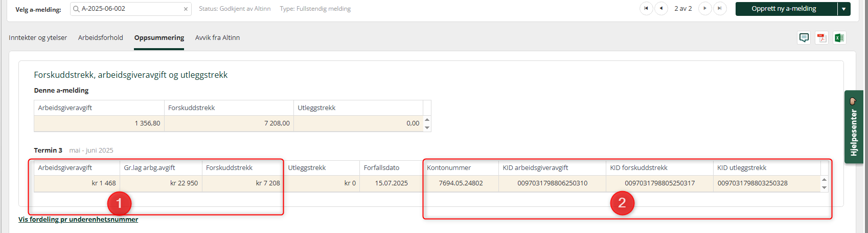The width and height of the screenshot is (868, 233).
Task: Go to previous a-melding arrow
Action: [x=661, y=9]
